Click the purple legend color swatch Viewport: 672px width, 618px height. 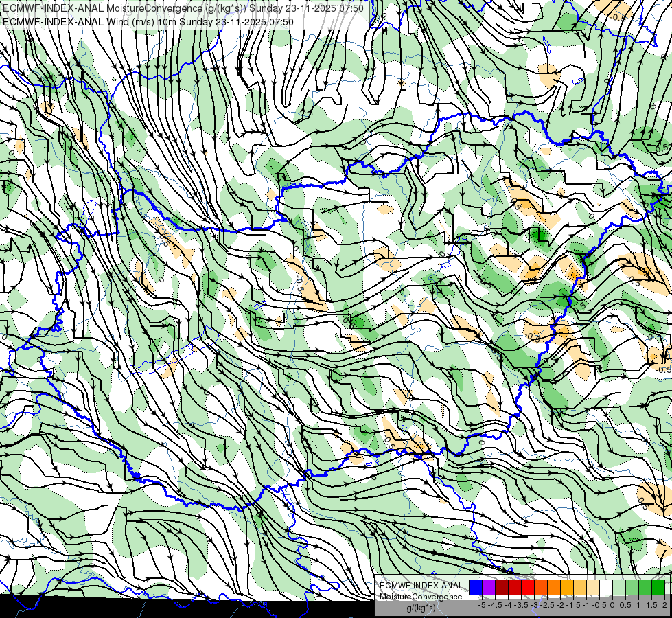point(489,587)
